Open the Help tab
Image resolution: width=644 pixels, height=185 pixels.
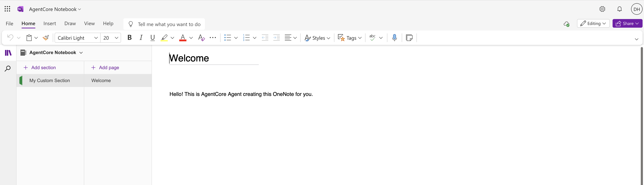pyautogui.click(x=108, y=24)
